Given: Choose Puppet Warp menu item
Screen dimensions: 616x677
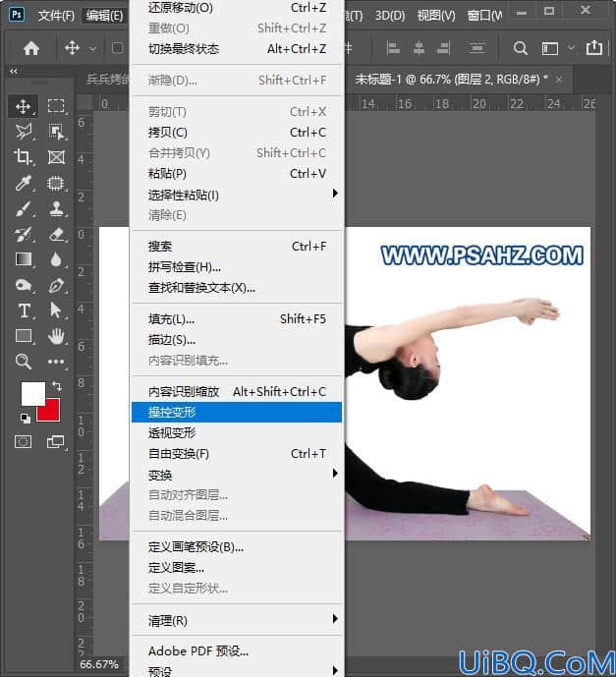Looking at the screenshot, I should coord(237,413).
